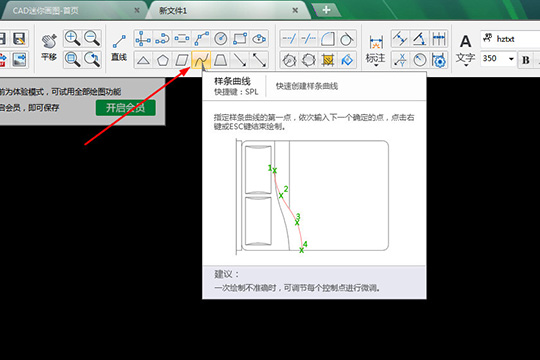
Task: Click the Export image icon
Action: [19, 60]
